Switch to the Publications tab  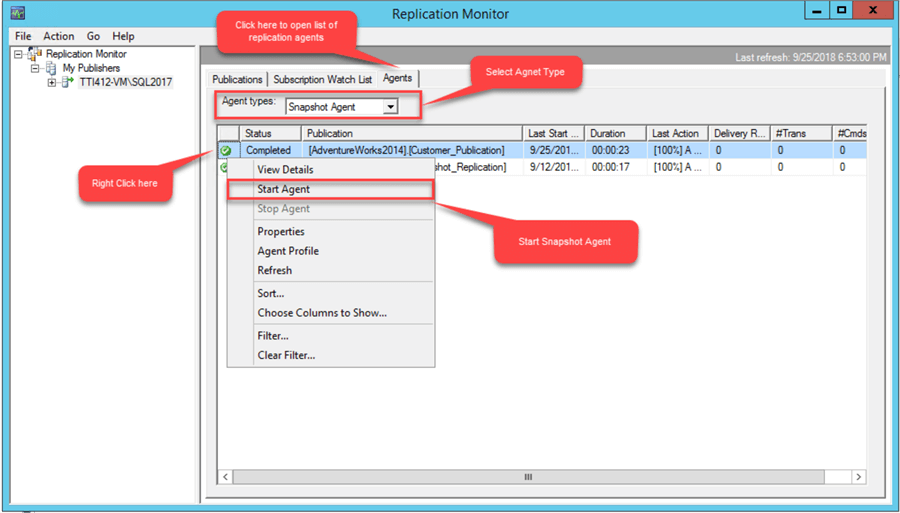(237, 79)
